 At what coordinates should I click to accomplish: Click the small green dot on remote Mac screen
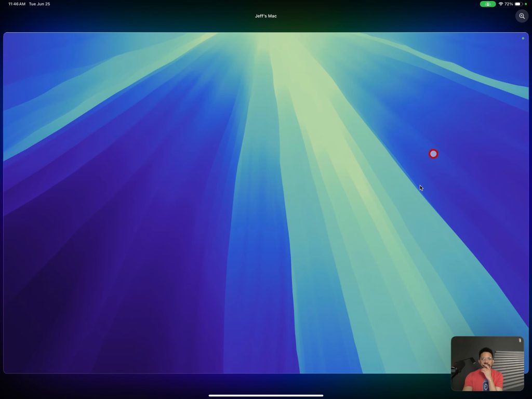point(523,38)
